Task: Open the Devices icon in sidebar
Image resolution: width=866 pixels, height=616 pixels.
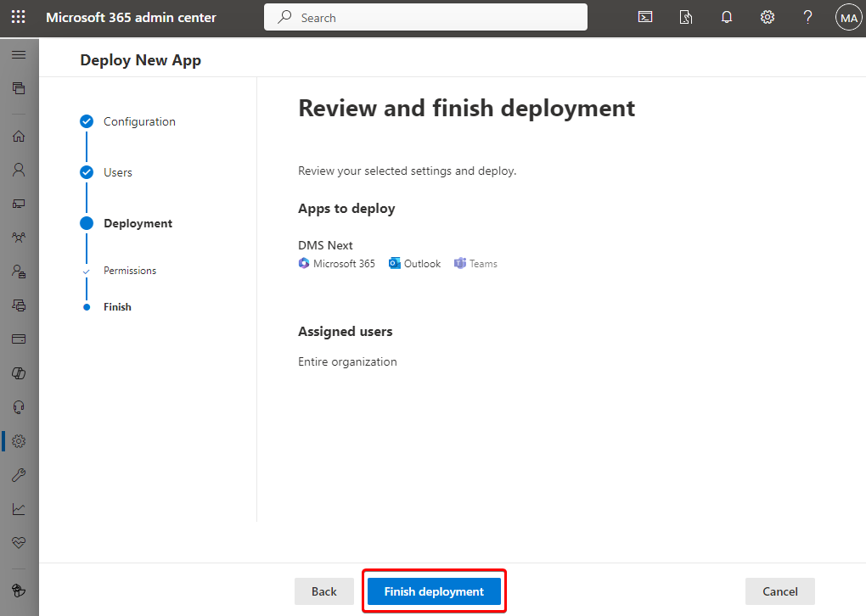Action: [x=19, y=204]
